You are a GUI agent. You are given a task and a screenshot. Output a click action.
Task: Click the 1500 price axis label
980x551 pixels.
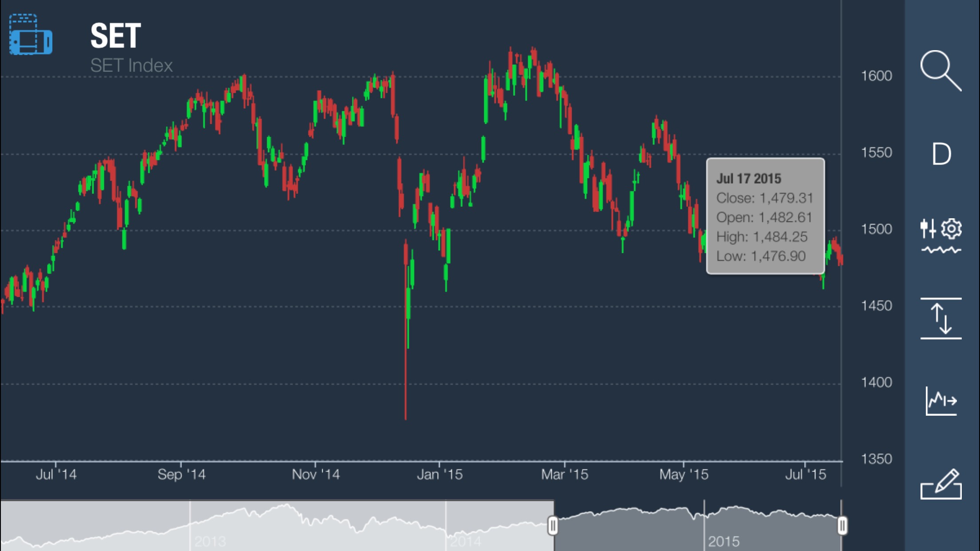[876, 229]
